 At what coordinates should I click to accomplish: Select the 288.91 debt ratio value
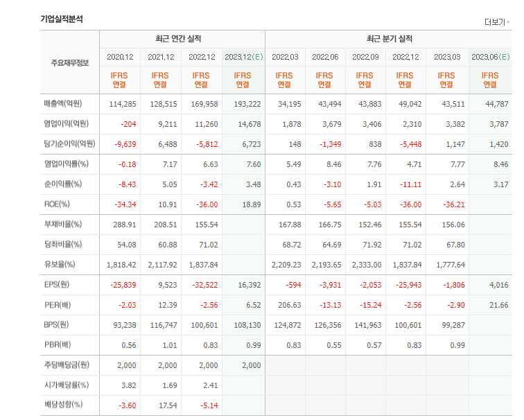tap(125, 225)
